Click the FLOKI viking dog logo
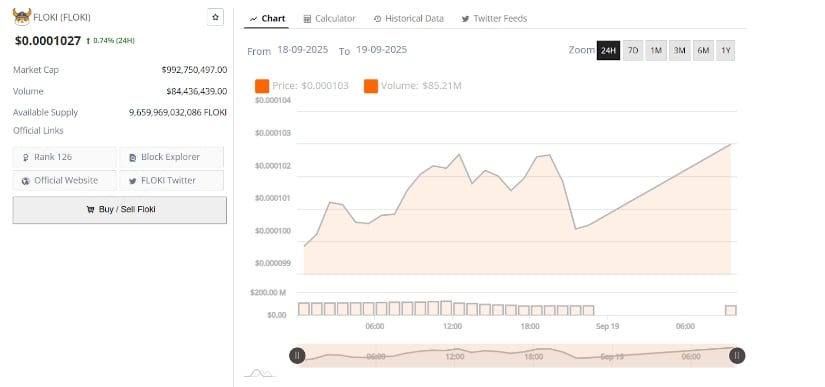The width and height of the screenshot is (825, 387). (x=22, y=17)
